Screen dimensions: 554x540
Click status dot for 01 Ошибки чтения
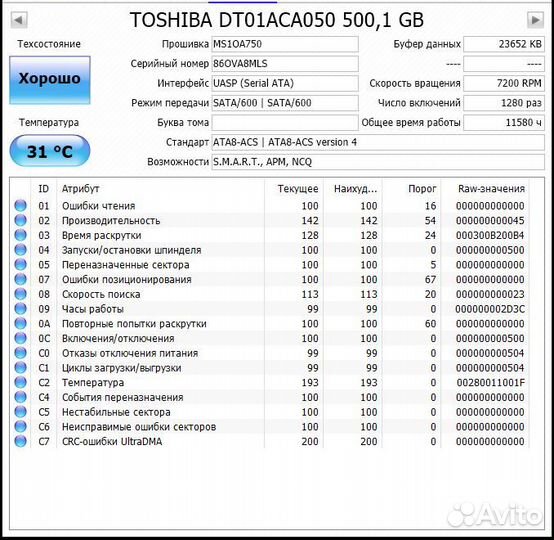click(20, 206)
